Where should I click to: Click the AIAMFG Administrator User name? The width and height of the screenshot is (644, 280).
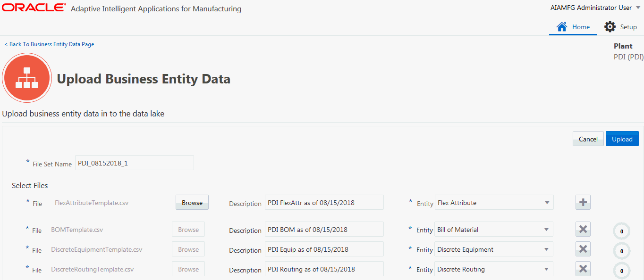(591, 8)
